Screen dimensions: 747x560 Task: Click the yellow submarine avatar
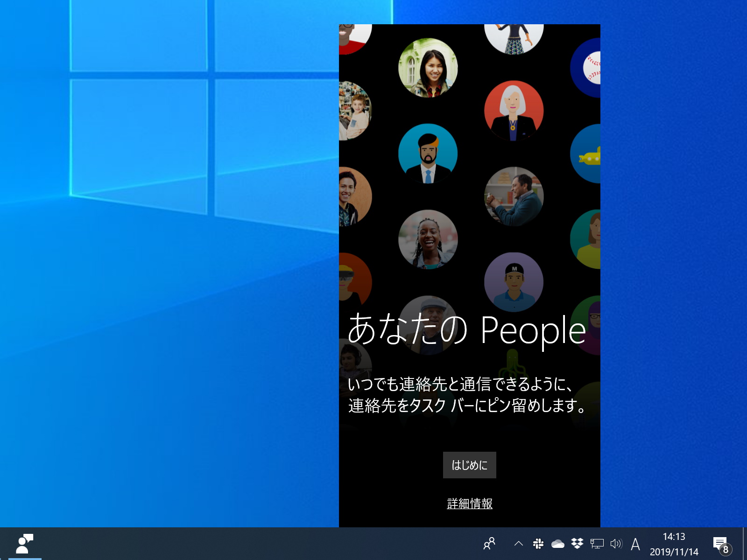tap(589, 154)
